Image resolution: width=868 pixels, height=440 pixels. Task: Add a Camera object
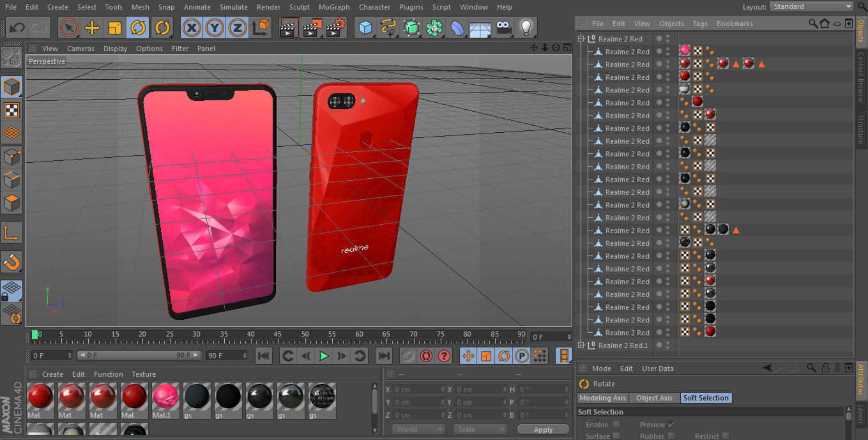click(504, 28)
